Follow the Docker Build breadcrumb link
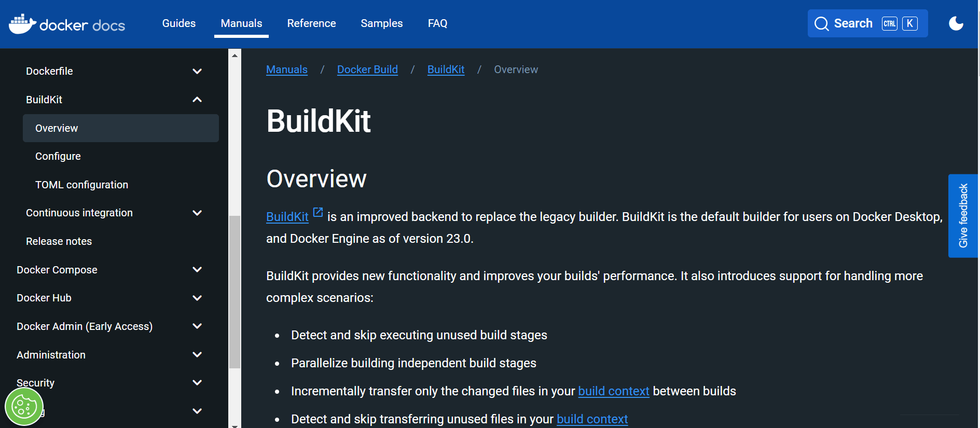The width and height of the screenshot is (980, 428). pyautogui.click(x=367, y=70)
